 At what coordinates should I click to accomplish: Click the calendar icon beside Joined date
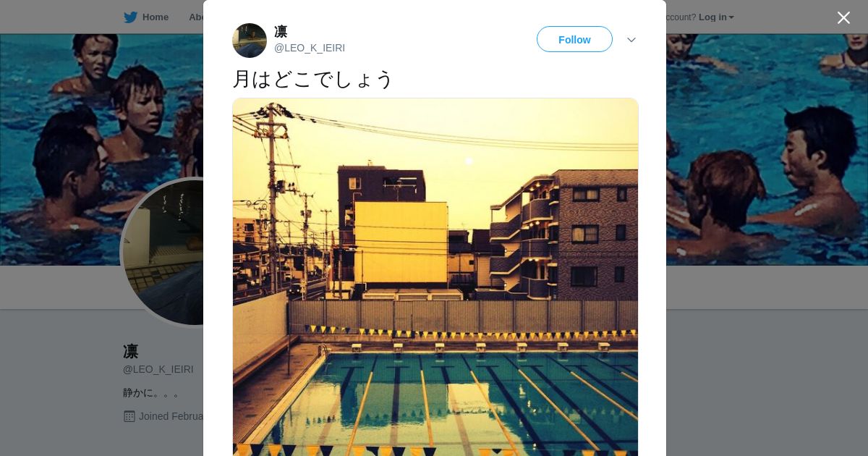(x=129, y=416)
